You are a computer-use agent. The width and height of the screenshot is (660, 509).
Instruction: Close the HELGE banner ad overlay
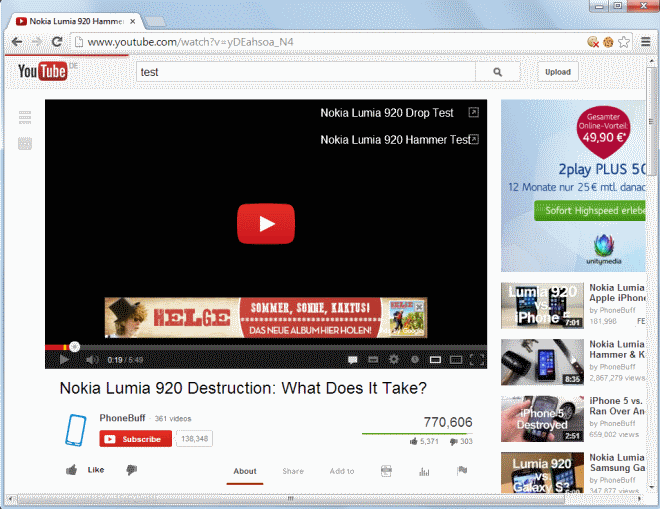coord(419,307)
